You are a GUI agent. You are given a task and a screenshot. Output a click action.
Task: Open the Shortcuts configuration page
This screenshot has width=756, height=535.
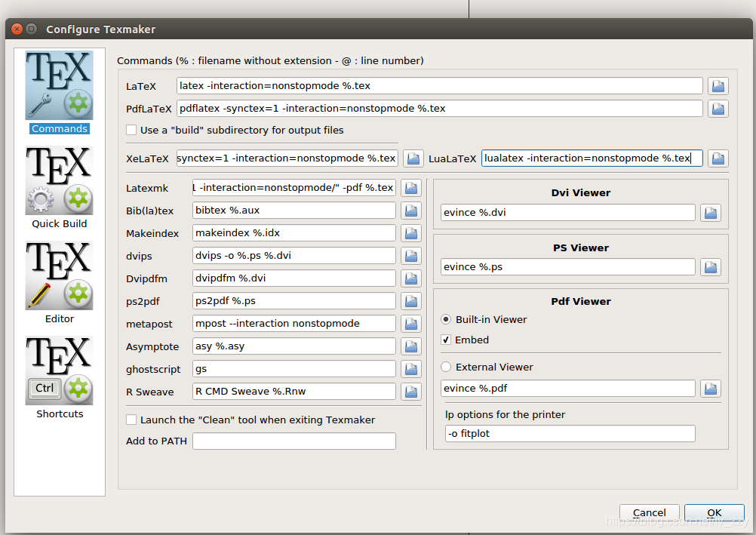[x=60, y=378]
